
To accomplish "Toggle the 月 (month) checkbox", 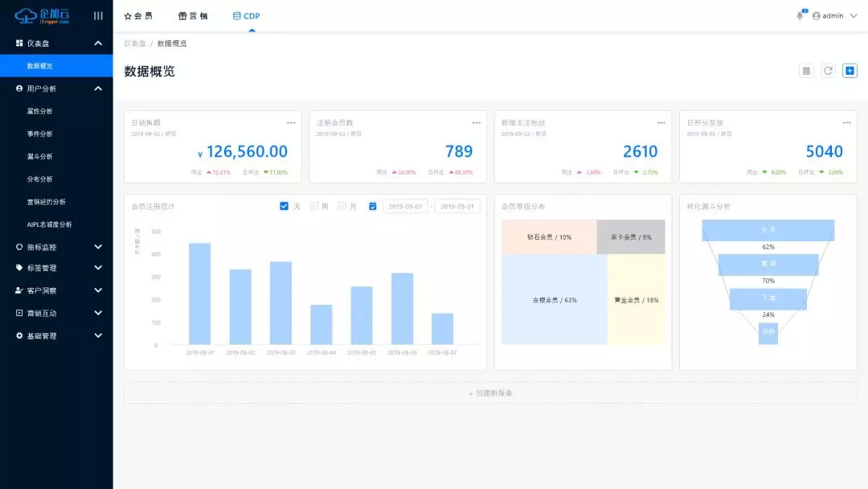I will [x=342, y=206].
